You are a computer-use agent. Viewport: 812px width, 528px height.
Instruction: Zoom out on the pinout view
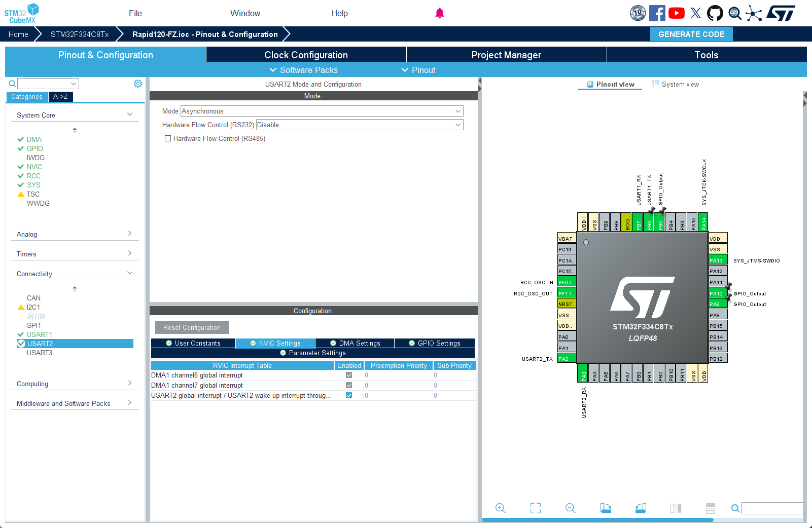(x=571, y=508)
